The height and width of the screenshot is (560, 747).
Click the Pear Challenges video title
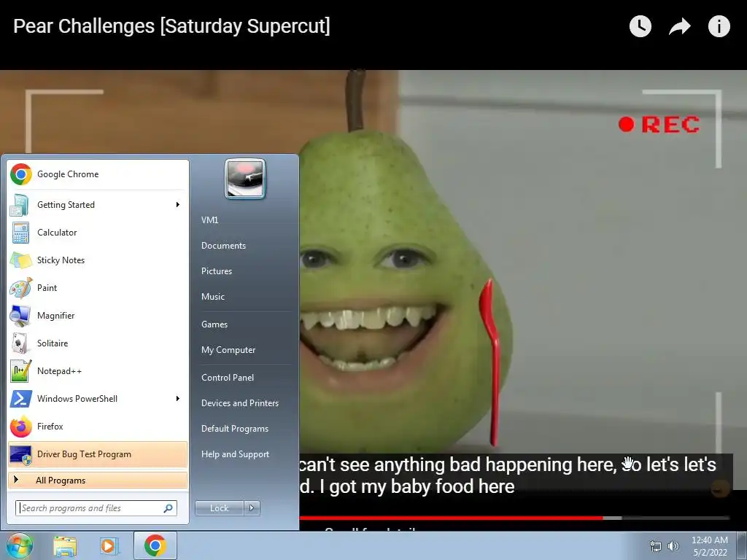click(x=171, y=26)
